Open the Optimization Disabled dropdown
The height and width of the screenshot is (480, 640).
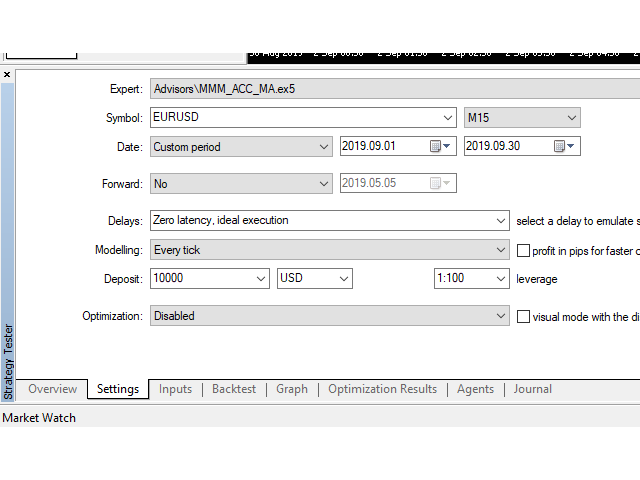point(500,316)
